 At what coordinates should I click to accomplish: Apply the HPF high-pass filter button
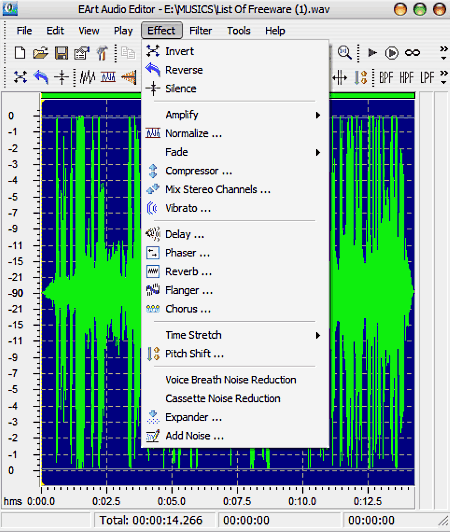(x=407, y=78)
